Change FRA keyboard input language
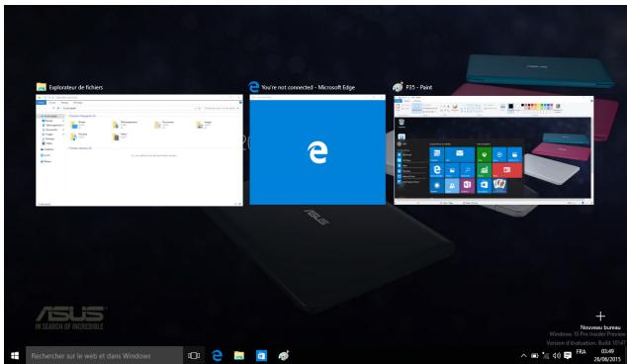The height and width of the screenshot is (364, 627). (x=582, y=352)
